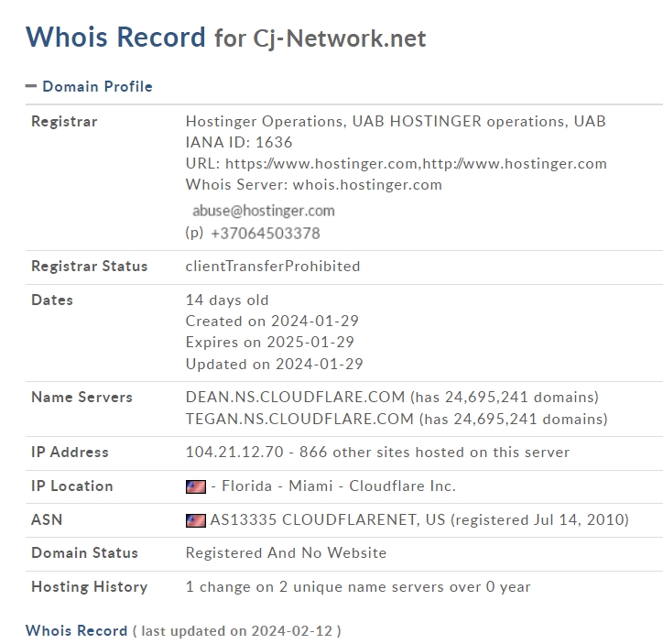Click the Dates row label
663x644 pixels.
pos(52,300)
